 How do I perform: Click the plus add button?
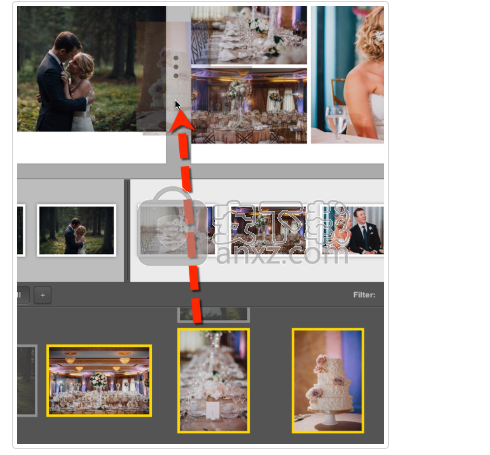tap(43, 295)
